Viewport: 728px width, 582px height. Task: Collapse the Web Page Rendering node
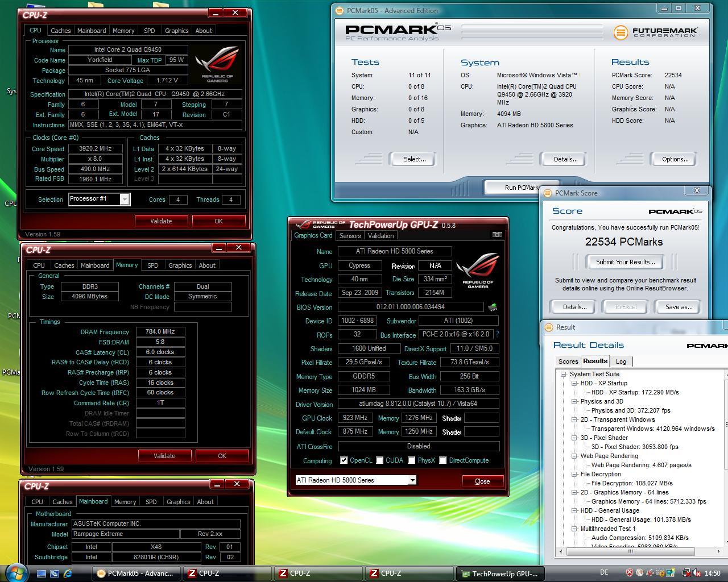tap(574, 456)
